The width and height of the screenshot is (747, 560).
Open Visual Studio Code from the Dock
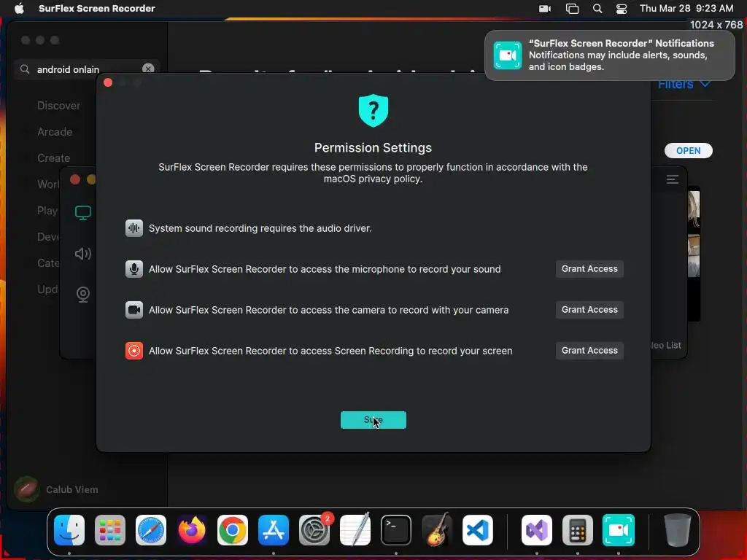(x=477, y=530)
